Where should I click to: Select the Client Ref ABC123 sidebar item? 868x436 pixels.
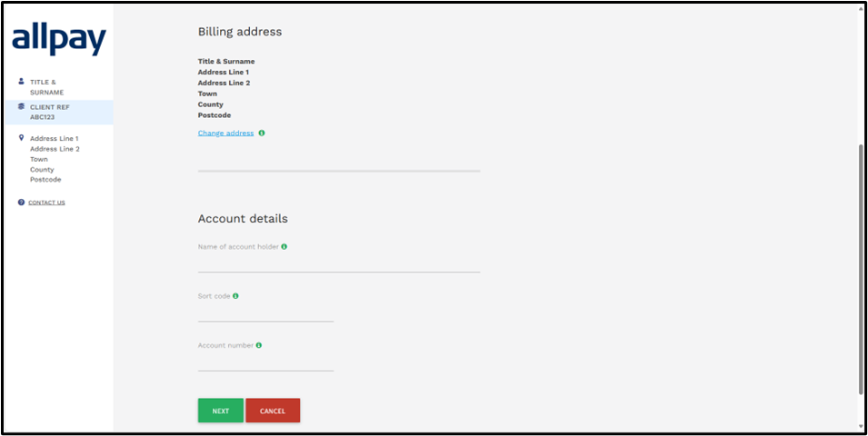click(59, 113)
